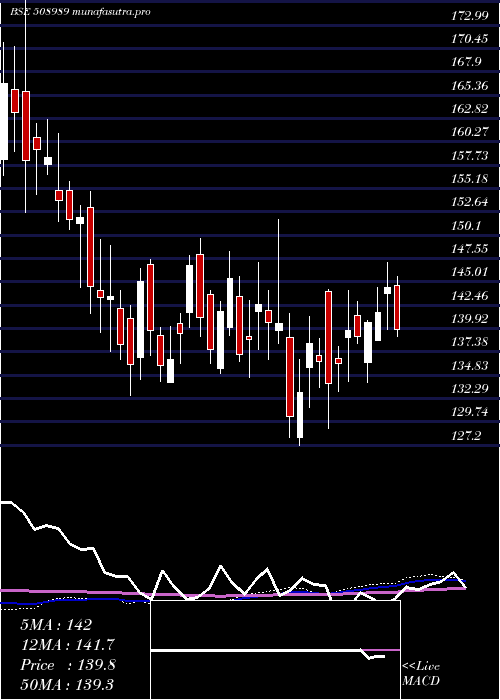Viewport: 500px width, 700px height.
Task: Click the 152.64 price axis label
Action: point(470,202)
